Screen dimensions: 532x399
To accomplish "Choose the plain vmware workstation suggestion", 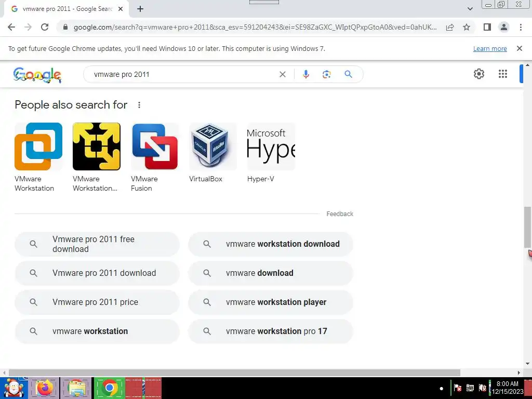I will click(x=97, y=331).
